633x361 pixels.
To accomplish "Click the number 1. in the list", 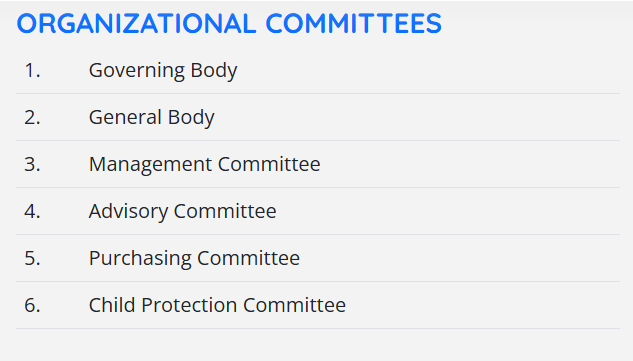I will tap(32, 71).
